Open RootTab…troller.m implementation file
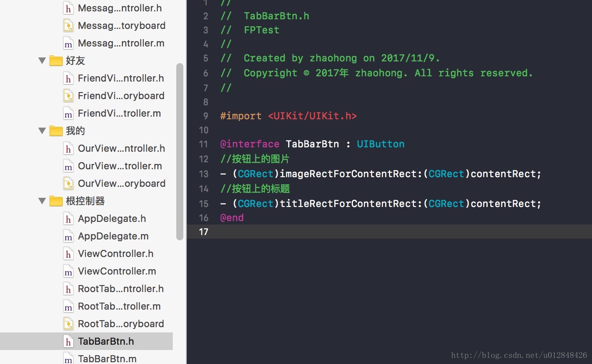 (119, 306)
